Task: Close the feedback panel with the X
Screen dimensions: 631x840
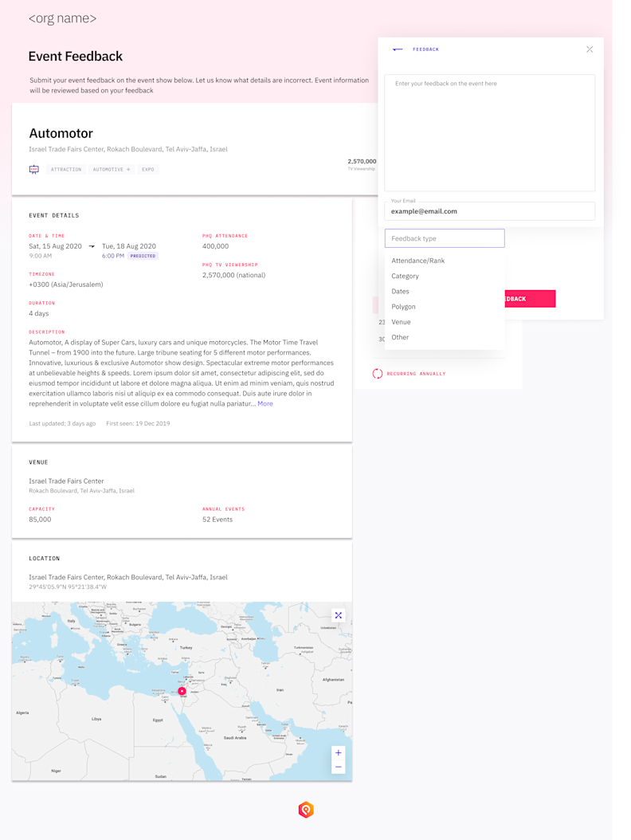Action: [590, 49]
